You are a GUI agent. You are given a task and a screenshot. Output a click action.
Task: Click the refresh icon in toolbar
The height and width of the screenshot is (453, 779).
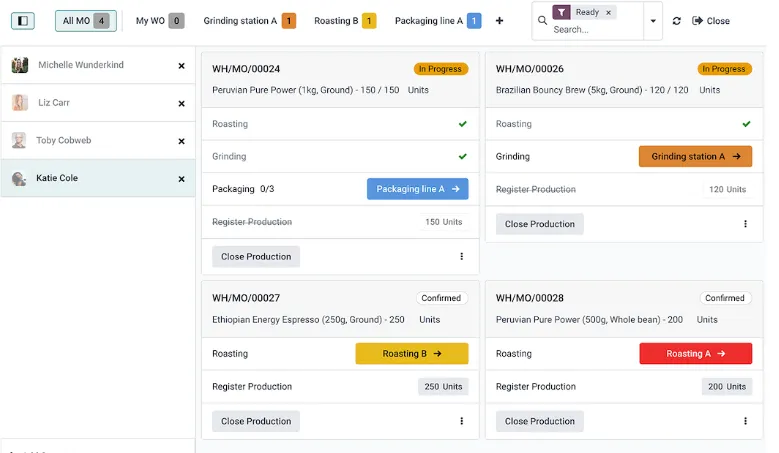(677, 21)
